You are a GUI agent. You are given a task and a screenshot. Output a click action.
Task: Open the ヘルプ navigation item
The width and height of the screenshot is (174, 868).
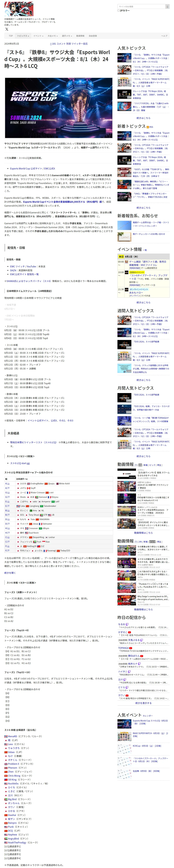(x=164, y=36)
